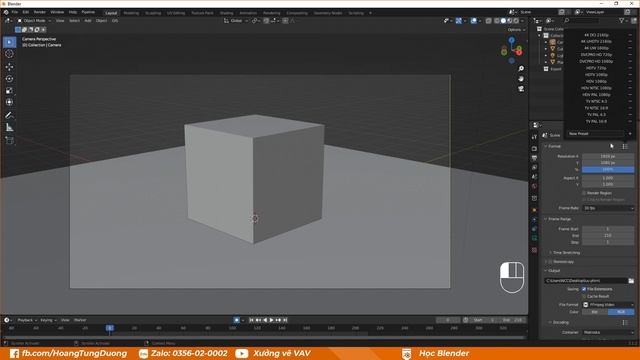Screen dimensions: 640x360
Task: Select the Annotate tool
Action: [x=9, y=116]
